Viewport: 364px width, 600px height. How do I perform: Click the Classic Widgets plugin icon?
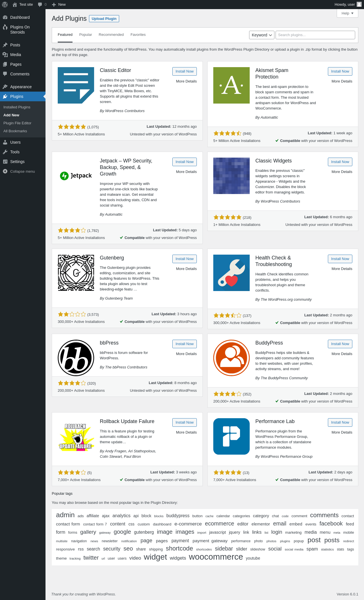click(231, 176)
